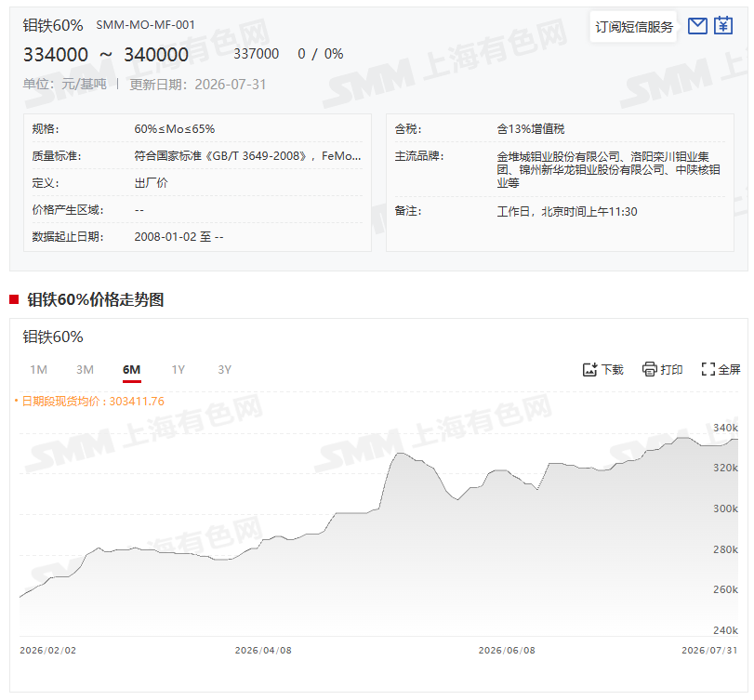Switch chart to 1Y range
The height and width of the screenshot is (700, 754).
178,369
